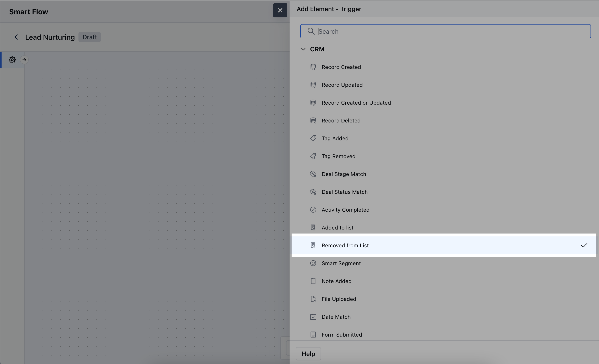599x364 pixels.
Task: Click the Tag Added tag icon
Action: 313,138
